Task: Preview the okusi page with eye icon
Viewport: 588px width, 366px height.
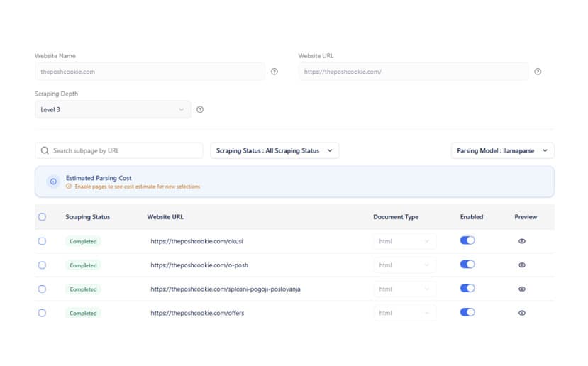Action: point(522,241)
